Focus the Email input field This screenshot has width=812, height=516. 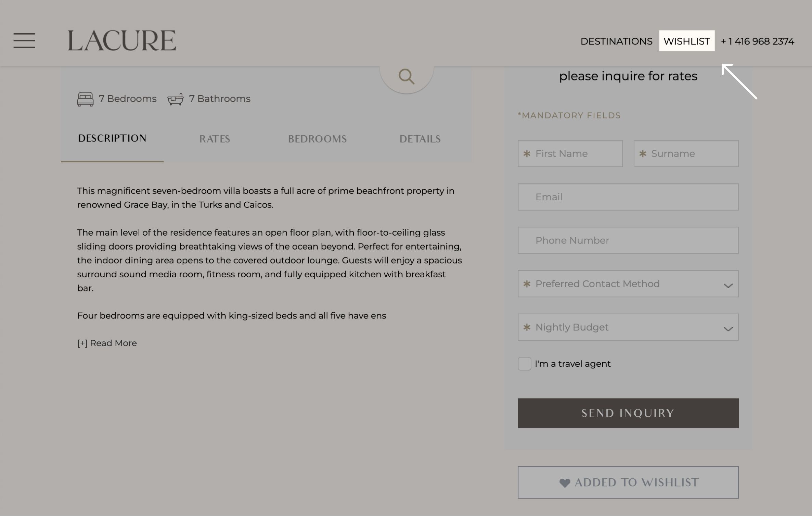pos(628,197)
